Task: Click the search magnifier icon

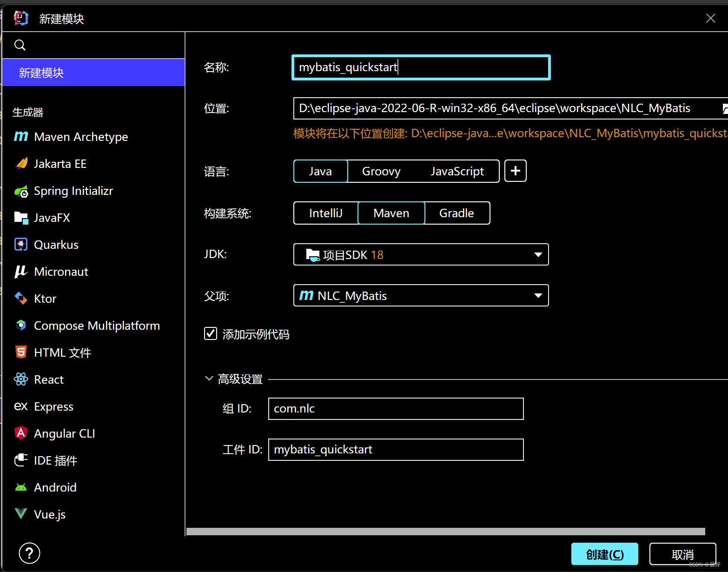Action: (x=20, y=45)
